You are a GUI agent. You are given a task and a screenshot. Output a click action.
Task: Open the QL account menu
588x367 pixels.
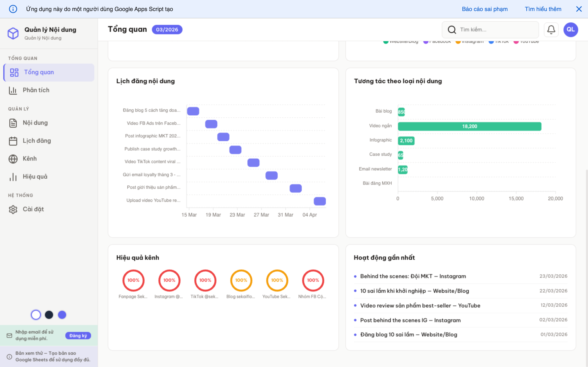click(x=570, y=29)
